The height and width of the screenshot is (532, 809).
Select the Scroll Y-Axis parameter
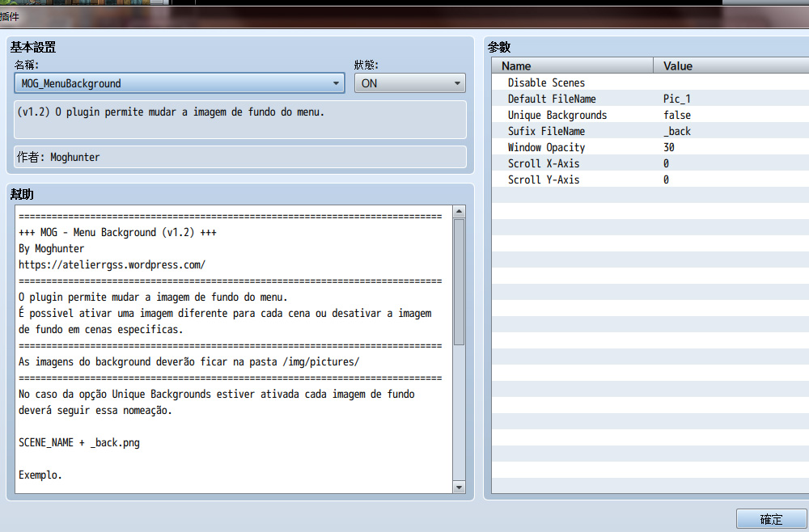[650, 179]
